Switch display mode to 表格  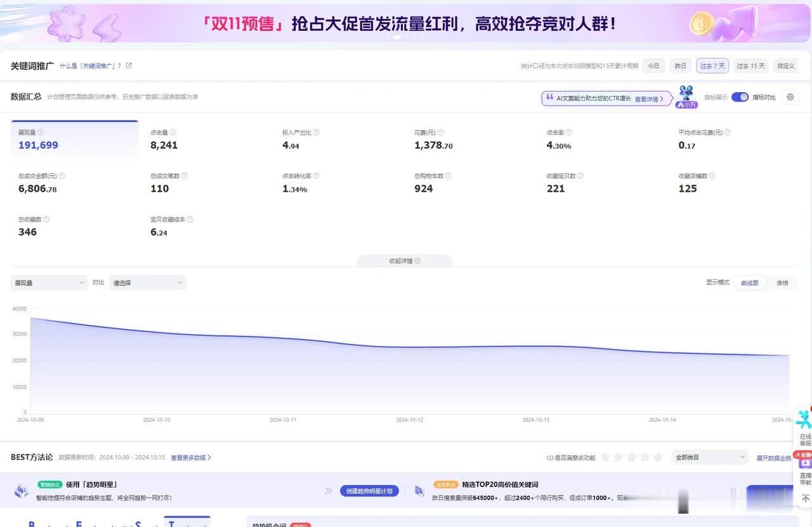coord(782,283)
